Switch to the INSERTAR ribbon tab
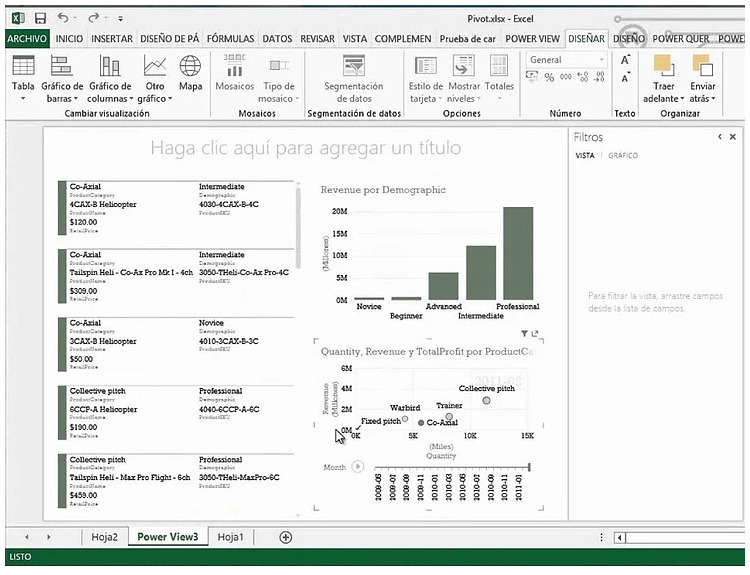The image size is (750, 575). tap(112, 39)
